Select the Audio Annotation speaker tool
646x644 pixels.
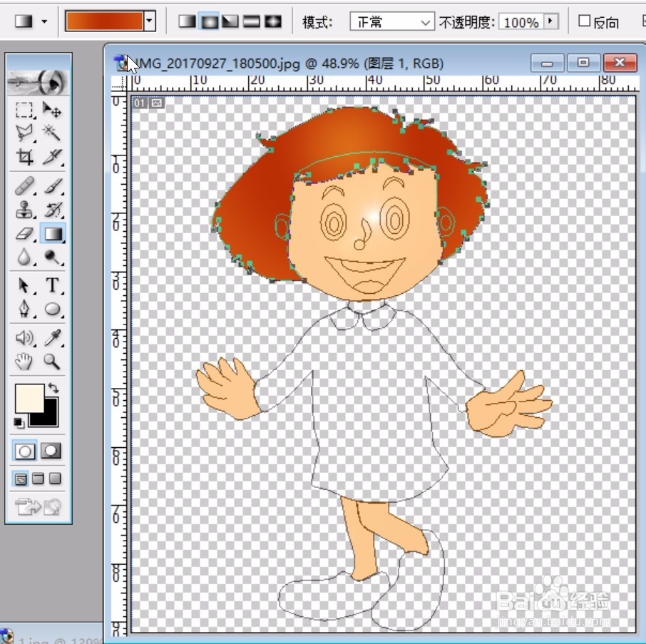click(x=24, y=338)
